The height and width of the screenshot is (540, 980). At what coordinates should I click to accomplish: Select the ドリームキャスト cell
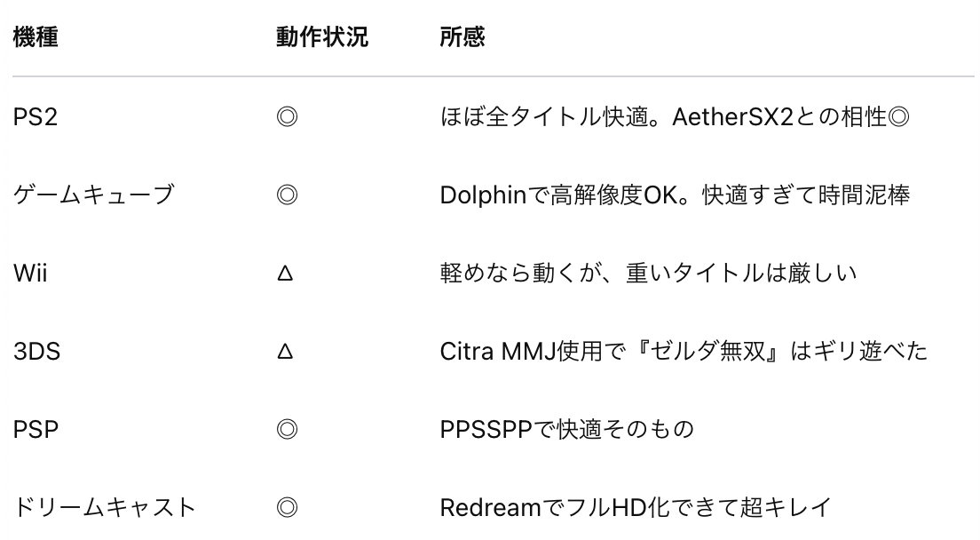[x=105, y=507]
